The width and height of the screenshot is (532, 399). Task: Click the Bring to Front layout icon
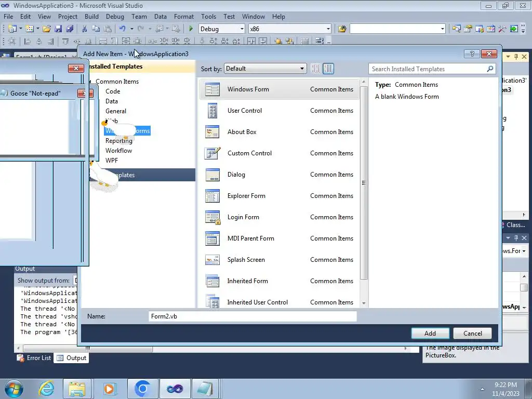pyautogui.click(x=278, y=42)
